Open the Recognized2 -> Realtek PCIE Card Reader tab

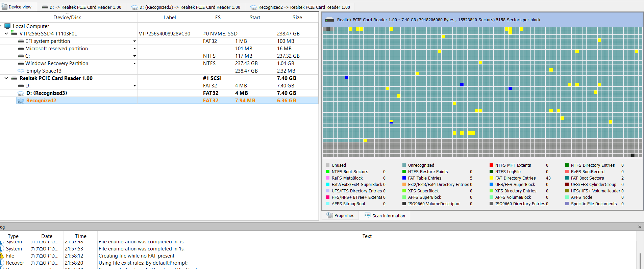(x=300, y=7)
